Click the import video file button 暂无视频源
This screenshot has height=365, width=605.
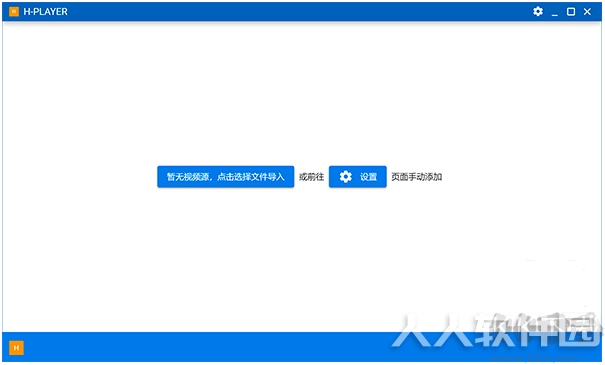(x=226, y=177)
